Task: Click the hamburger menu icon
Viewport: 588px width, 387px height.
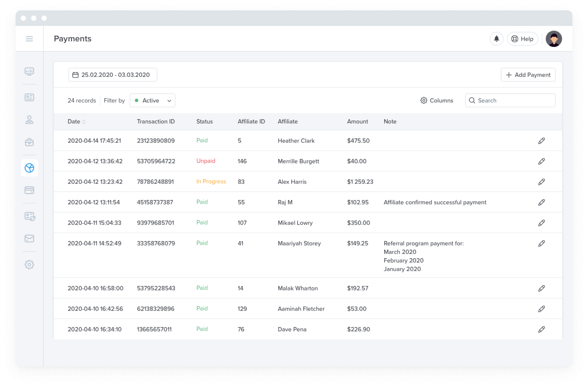Action: click(x=29, y=39)
